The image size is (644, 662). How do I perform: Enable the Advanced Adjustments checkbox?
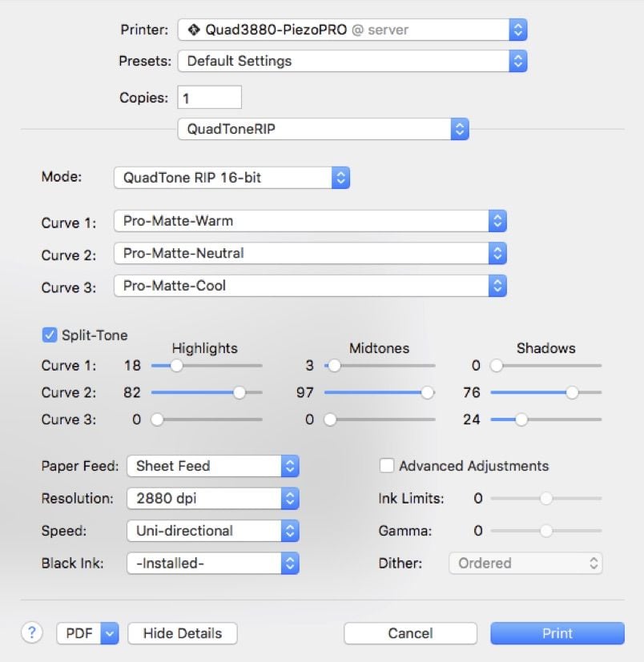tap(387, 466)
